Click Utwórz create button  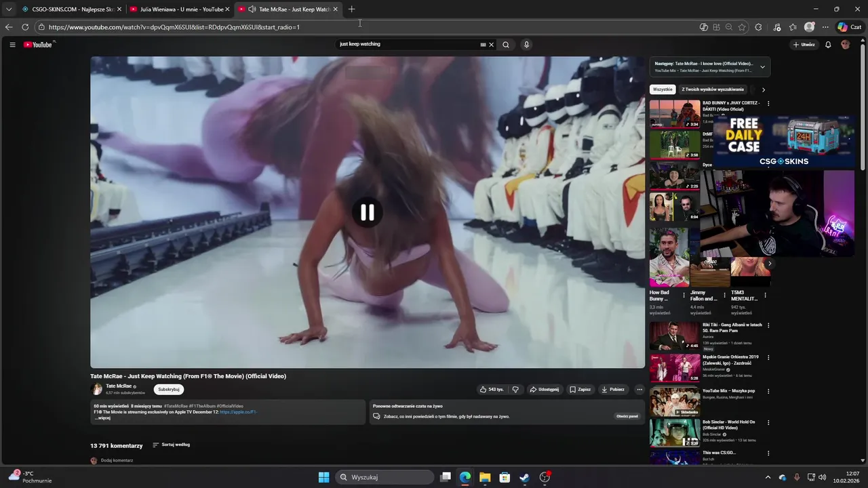(804, 45)
